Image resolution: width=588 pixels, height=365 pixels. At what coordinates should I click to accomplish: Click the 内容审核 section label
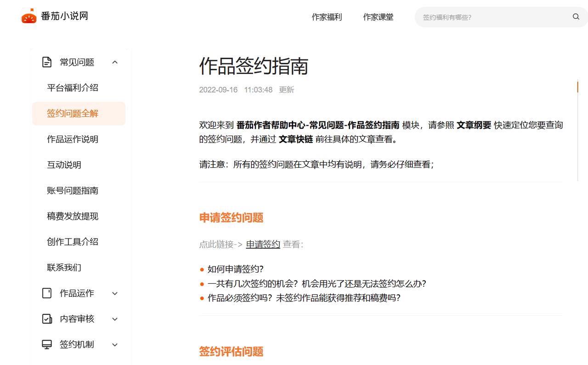coord(77,319)
